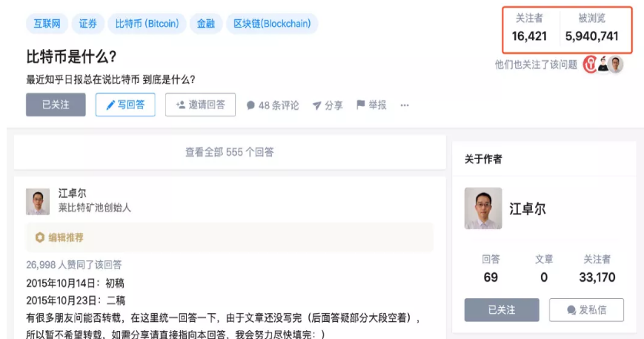The width and height of the screenshot is (644, 339).
Task: Click the question 关注者 count 16,421
Action: point(529,36)
